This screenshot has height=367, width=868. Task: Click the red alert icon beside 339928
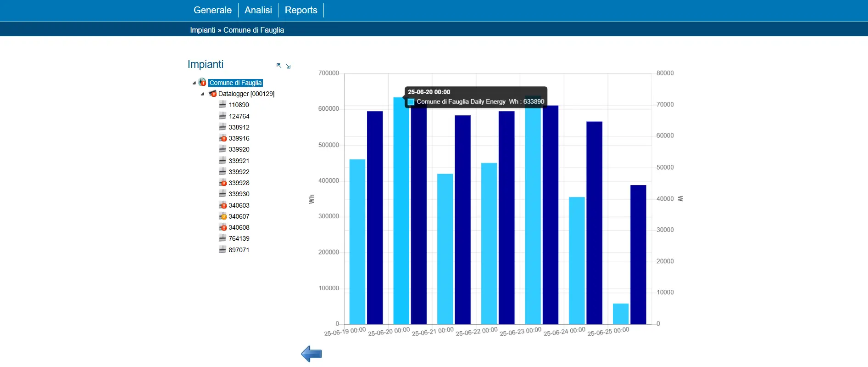pyautogui.click(x=223, y=183)
